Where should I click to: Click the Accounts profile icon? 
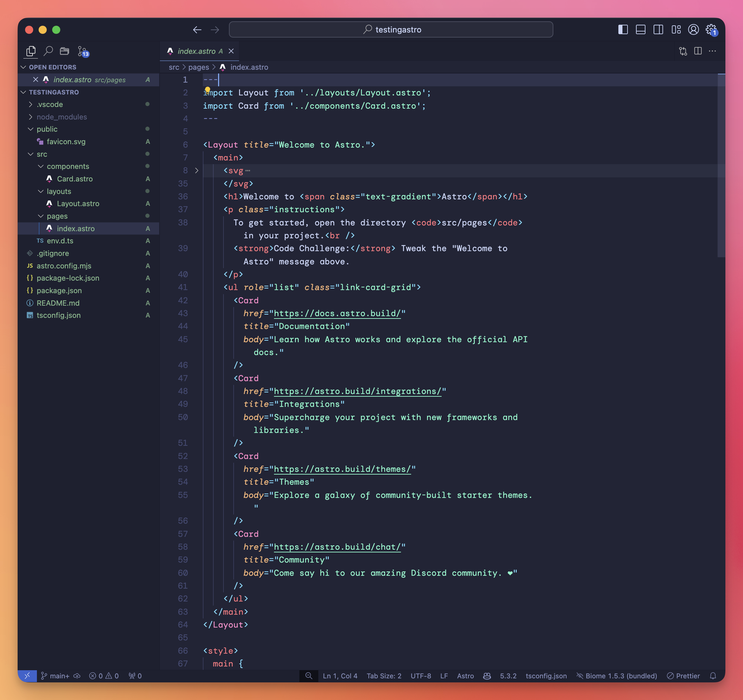(x=693, y=29)
